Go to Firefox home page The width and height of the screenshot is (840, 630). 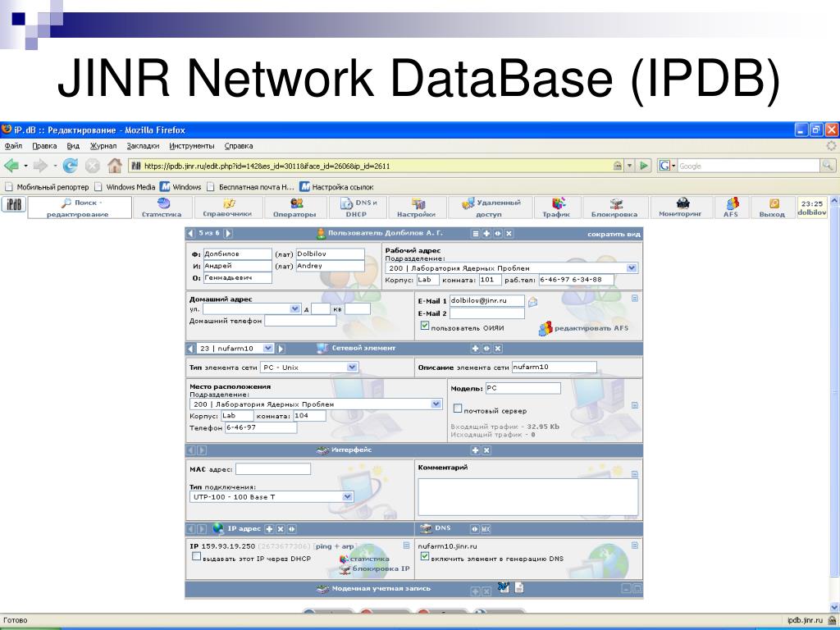point(115,166)
